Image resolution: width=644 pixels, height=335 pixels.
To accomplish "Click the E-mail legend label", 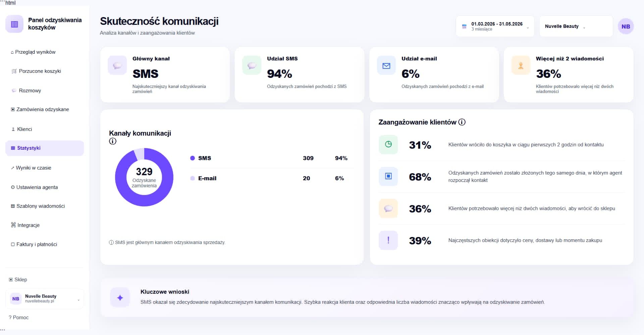I will point(207,178).
